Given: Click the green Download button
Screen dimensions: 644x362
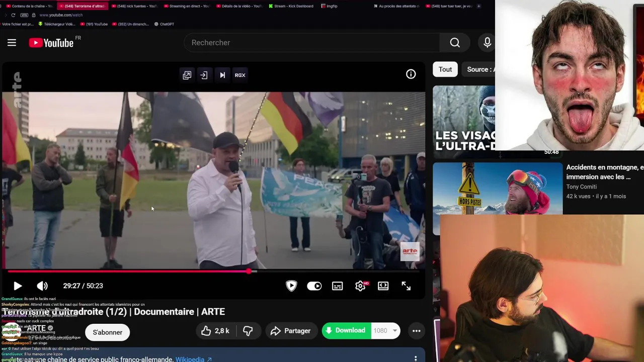Looking at the screenshot, I should [x=346, y=330].
